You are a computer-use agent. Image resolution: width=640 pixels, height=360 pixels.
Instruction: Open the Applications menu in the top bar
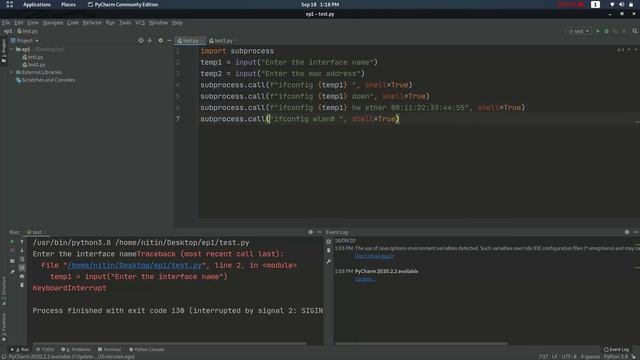37,4
